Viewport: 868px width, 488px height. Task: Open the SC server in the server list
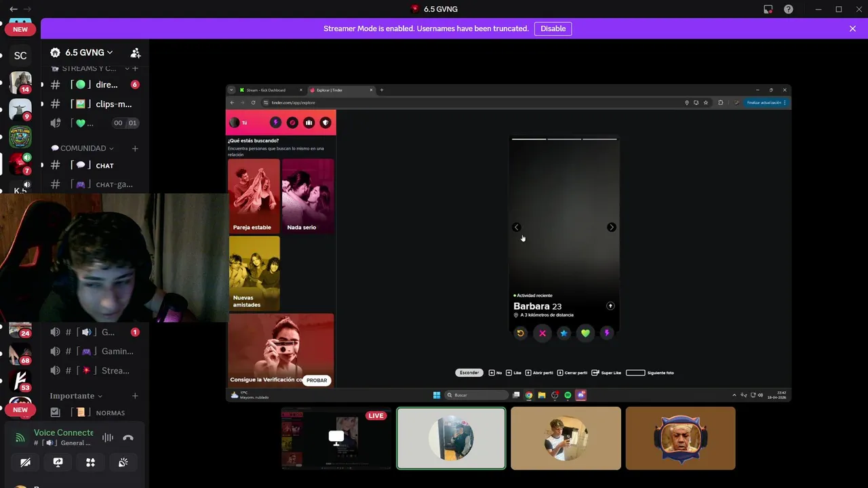tap(20, 56)
